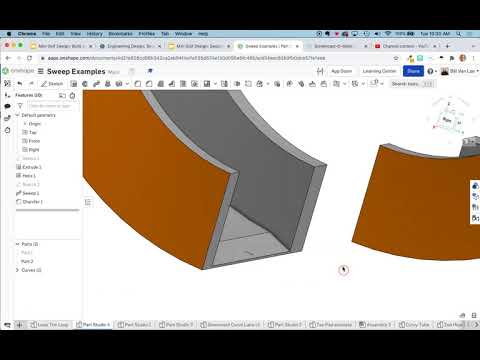Click the Search tools field
Image resolution: width=480 pixels, height=360 pixels.
pyautogui.click(x=413, y=84)
